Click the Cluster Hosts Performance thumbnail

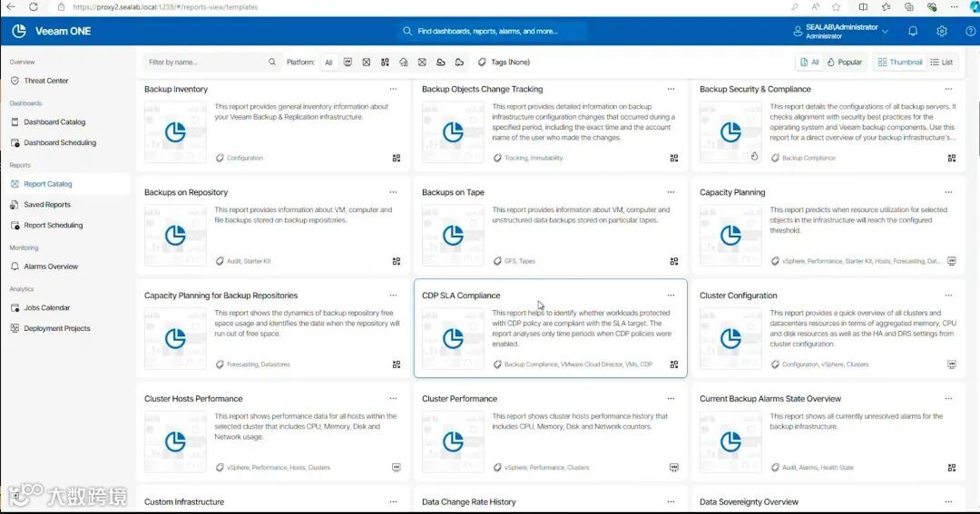pos(175,441)
